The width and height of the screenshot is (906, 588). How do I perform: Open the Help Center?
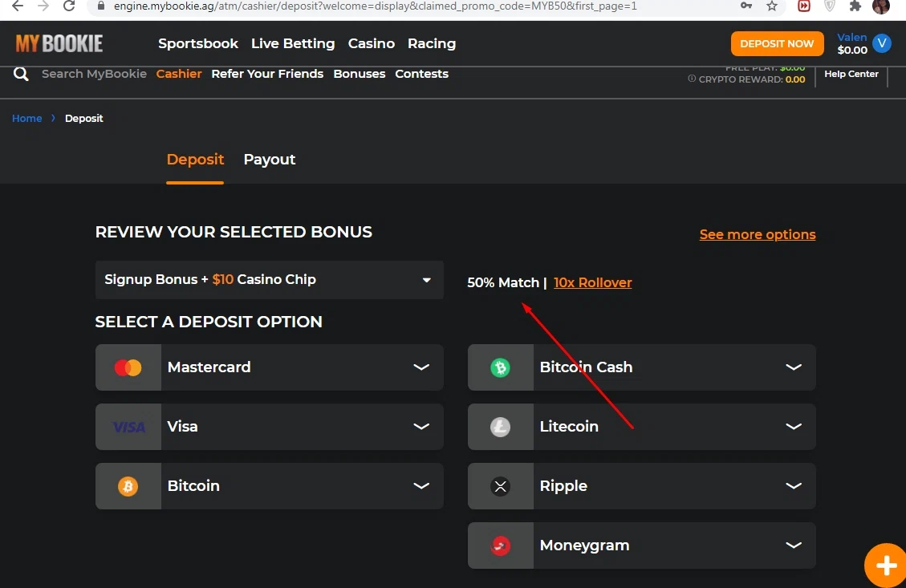[x=851, y=74]
